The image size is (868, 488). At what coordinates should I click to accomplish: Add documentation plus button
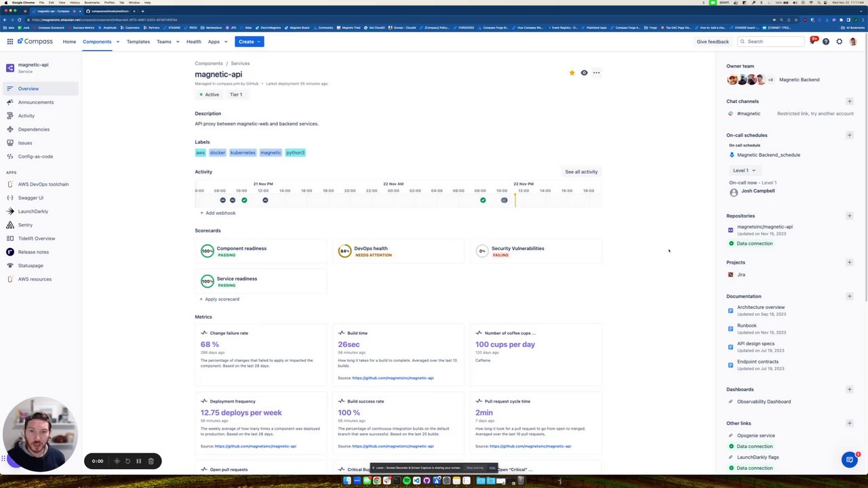coord(849,296)
